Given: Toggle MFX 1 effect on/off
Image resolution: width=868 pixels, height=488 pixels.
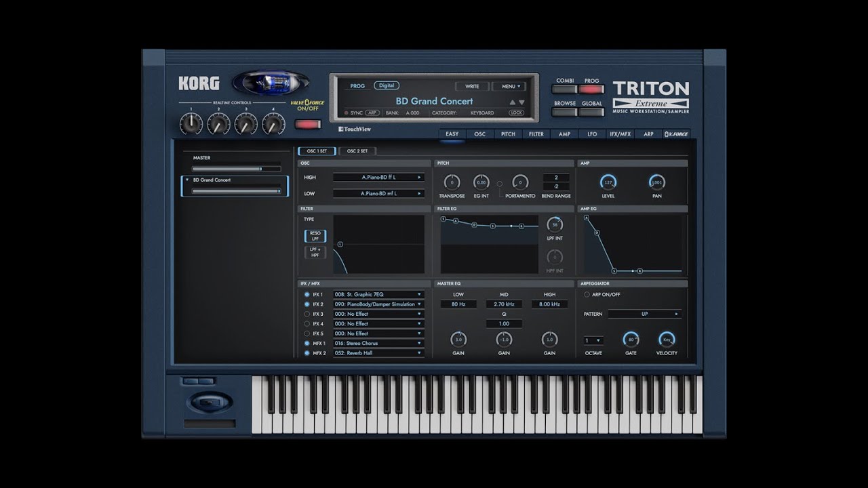Looking at the screenshot, I should tap(307, 343).
